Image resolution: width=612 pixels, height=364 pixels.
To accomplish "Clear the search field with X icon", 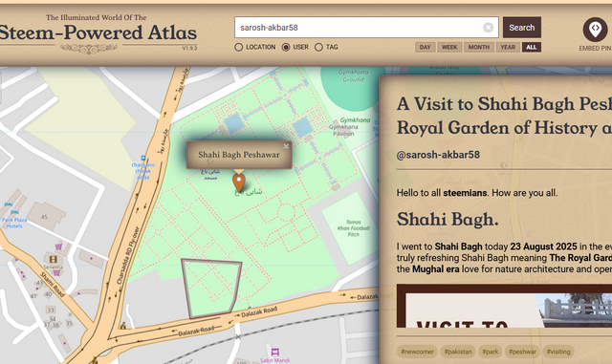I will coord(488,28).
